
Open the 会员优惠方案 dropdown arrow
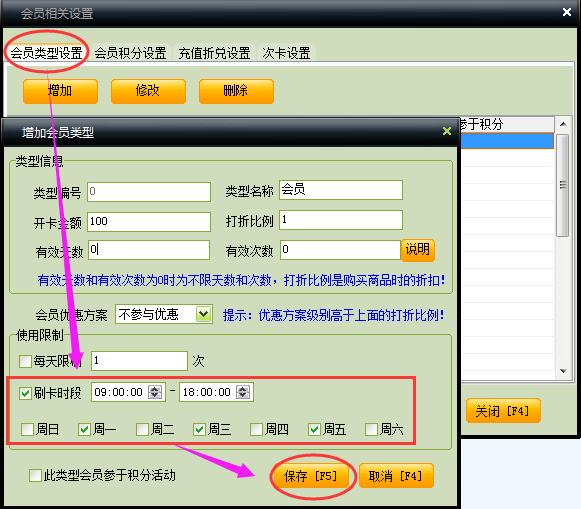click(x=203, y=314)
